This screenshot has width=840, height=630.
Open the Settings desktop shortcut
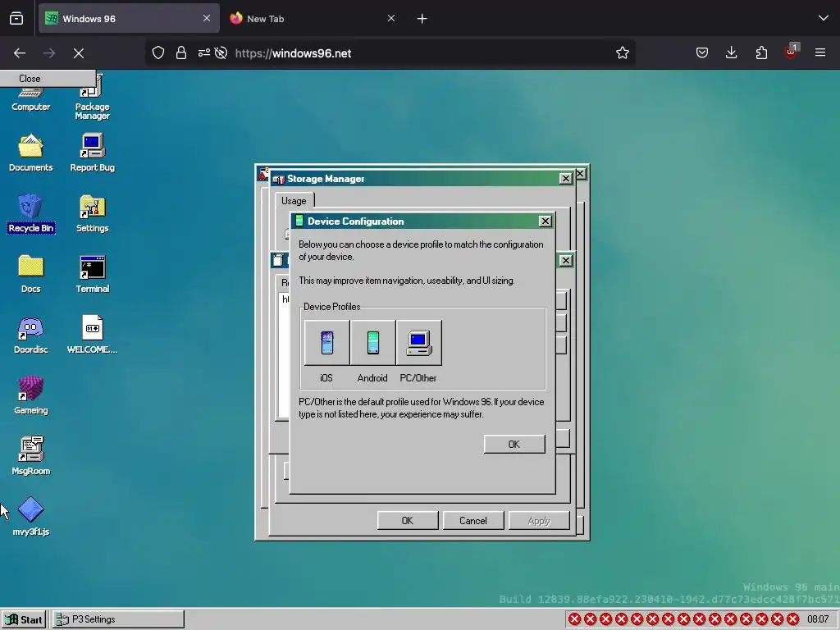pyautogui.click(x=92, y=213)
